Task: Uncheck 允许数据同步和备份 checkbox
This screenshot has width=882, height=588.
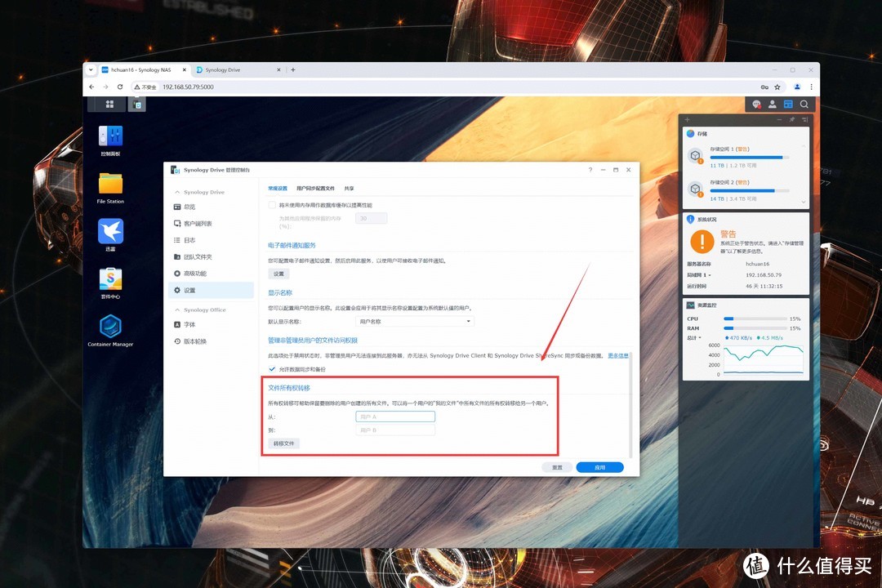Action: click(273, 369)
